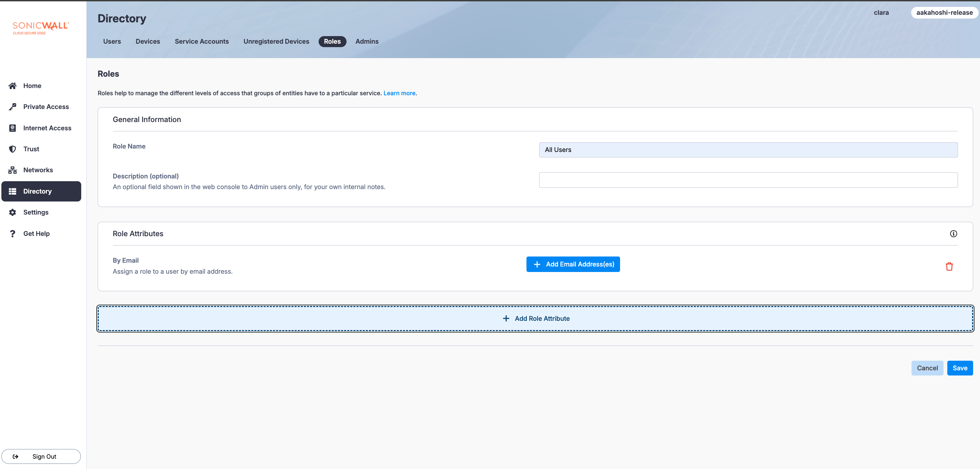Click the Private Access key icon

click(x=12, y=107)
